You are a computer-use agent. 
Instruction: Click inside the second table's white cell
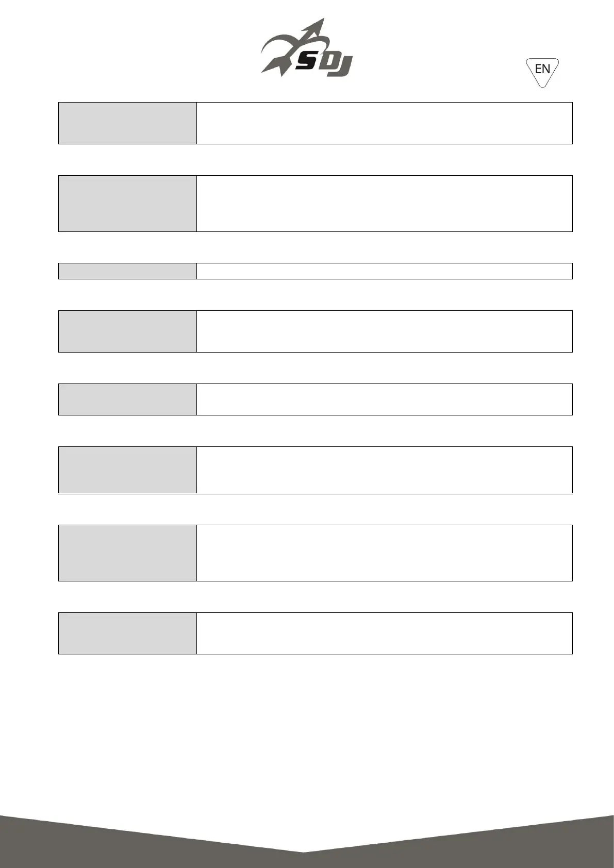coord(384,204)
